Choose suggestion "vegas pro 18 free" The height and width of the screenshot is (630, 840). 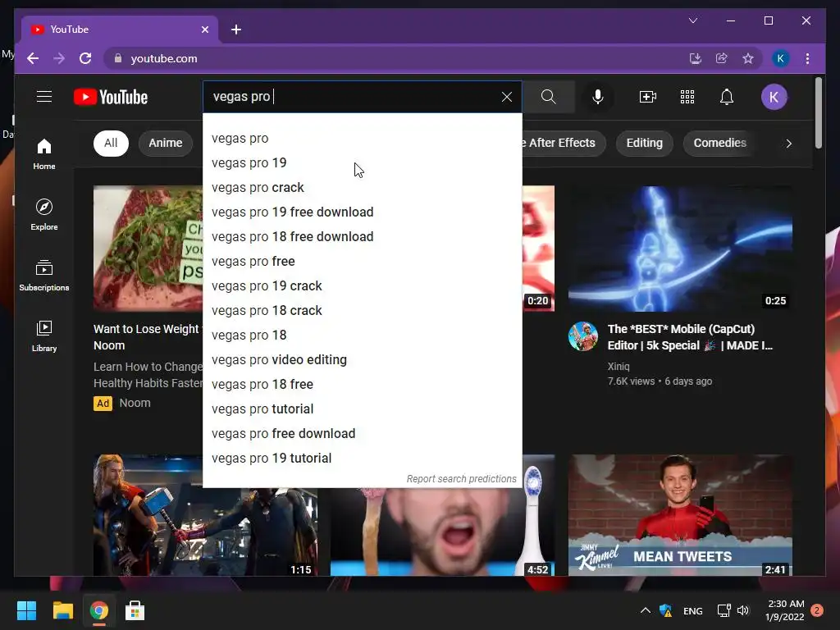coord(362,385)
